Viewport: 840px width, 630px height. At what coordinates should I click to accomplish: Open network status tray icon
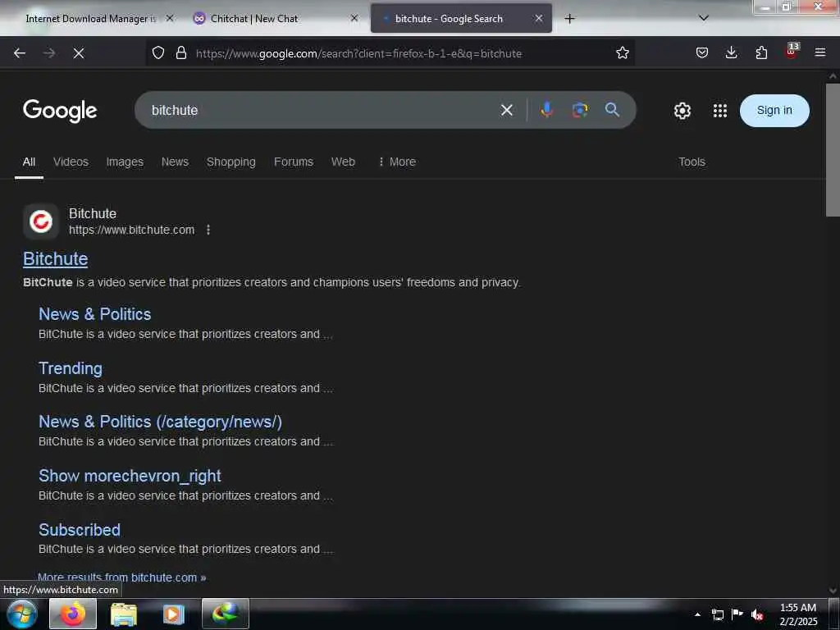pos(718,614)
